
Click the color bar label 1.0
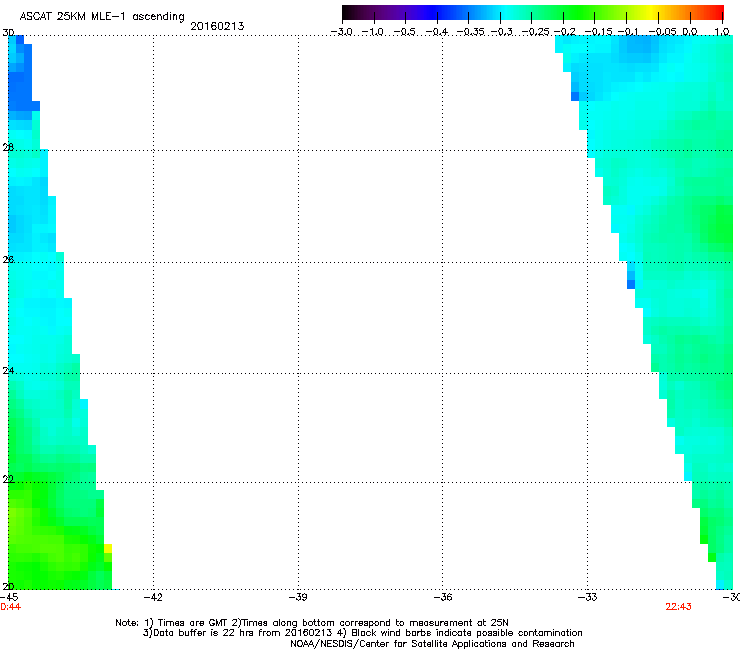pyautogui.click(x=722, y=32)
